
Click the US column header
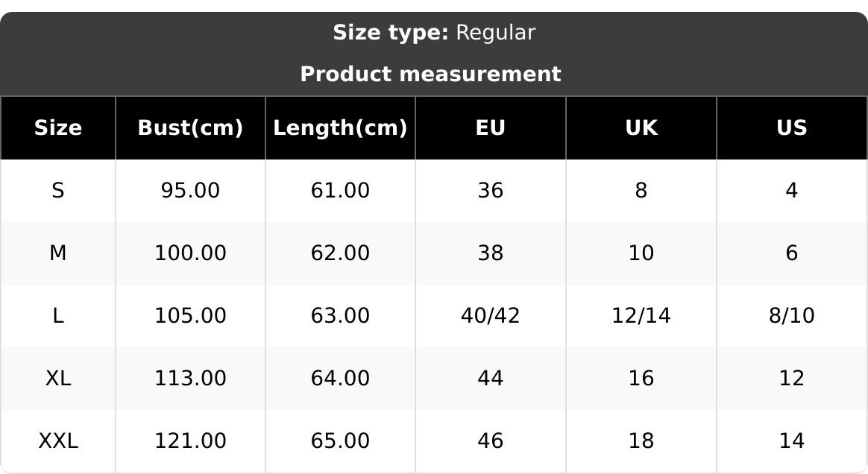(x=791, y=128)
